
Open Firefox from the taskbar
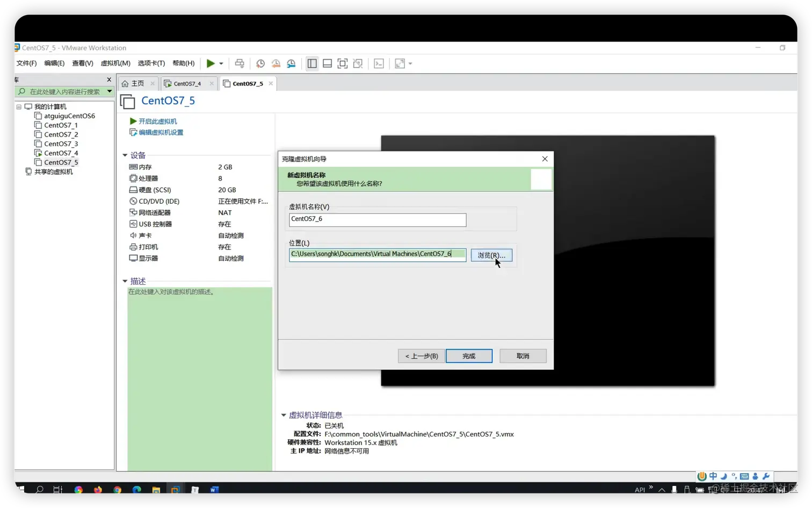point(98,490)
